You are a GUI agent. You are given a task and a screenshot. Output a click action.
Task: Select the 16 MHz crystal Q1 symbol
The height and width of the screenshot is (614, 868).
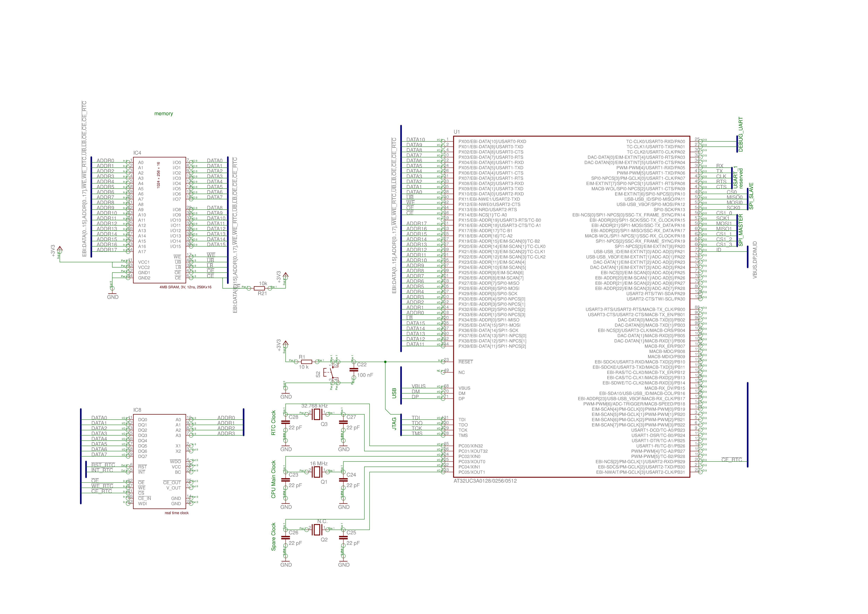317,472
